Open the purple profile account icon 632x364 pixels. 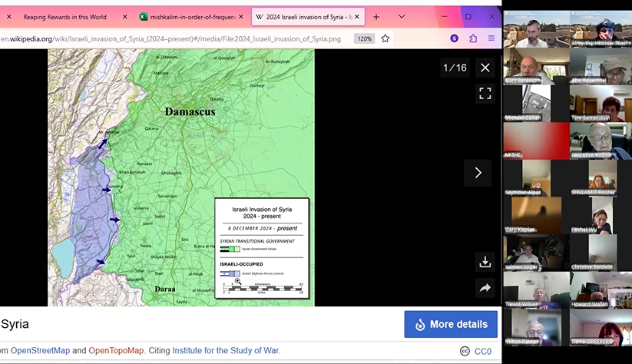coord(455,38)
